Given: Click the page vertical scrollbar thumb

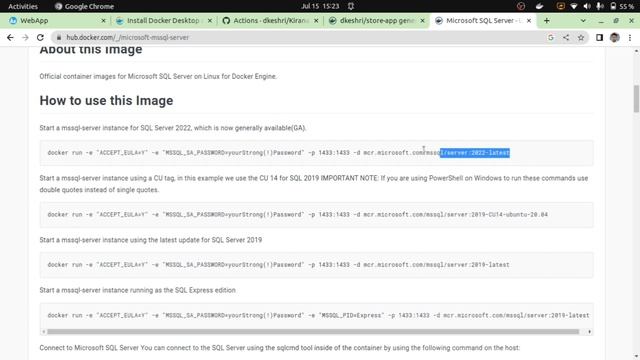Looking at the screenshot, I should pyautogui.click(x=636, y=98).
